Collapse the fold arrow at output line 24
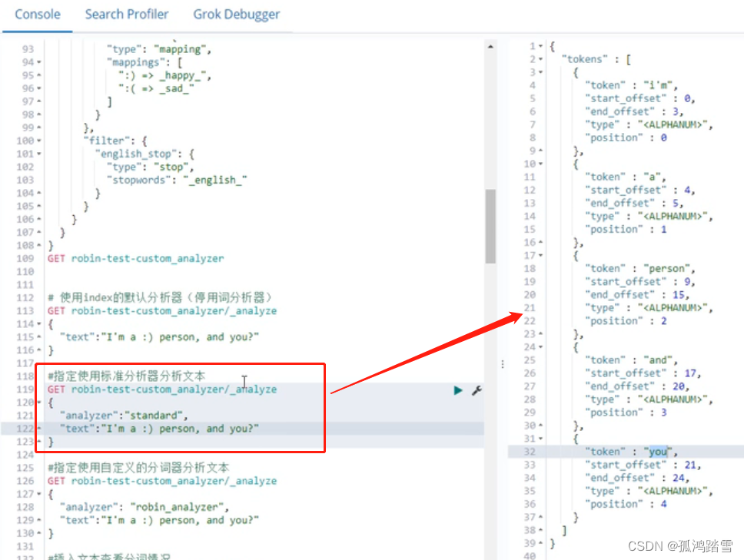The image size is (744, 560). [540, 347]
